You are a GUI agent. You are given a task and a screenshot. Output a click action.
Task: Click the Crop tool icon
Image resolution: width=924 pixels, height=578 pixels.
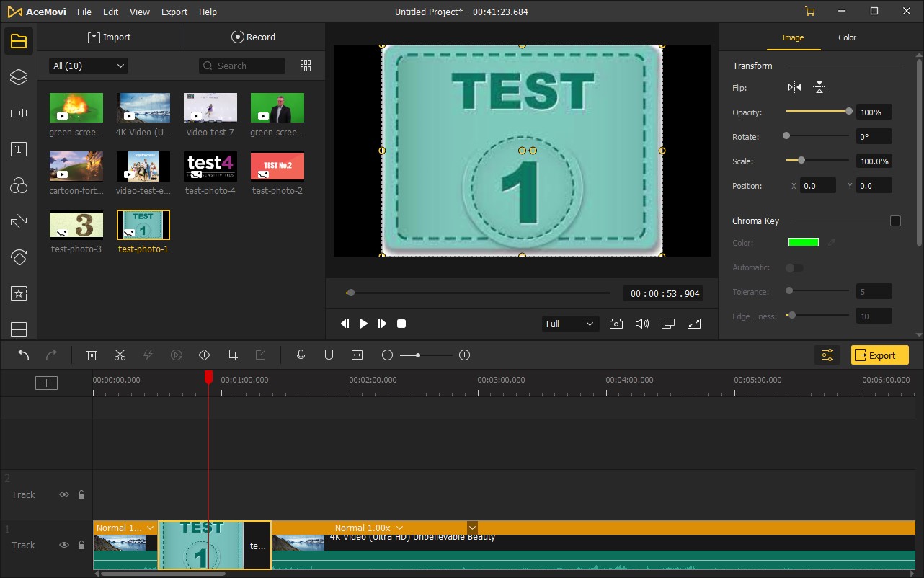point(232,355)
